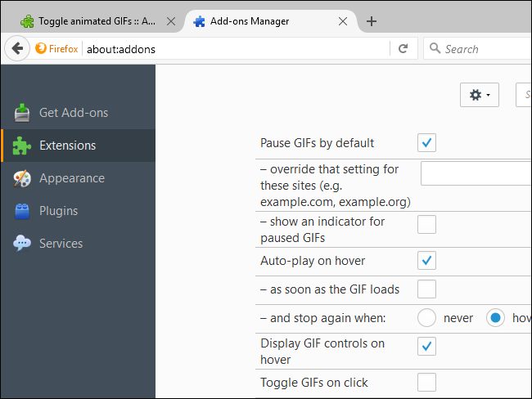This screenshot has height=399, width=532.
Task: Click the Services chat bubble icon
Action: (x=23, y=244)
